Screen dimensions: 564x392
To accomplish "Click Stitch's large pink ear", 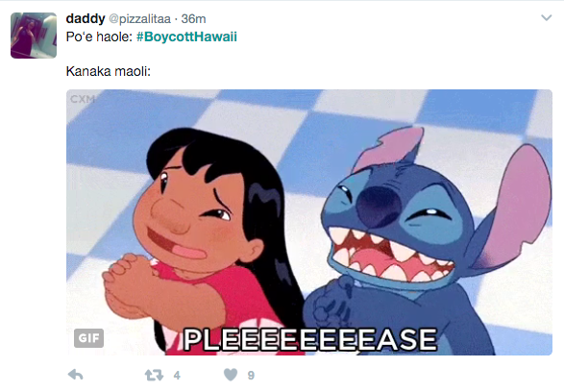I will 514,207.
